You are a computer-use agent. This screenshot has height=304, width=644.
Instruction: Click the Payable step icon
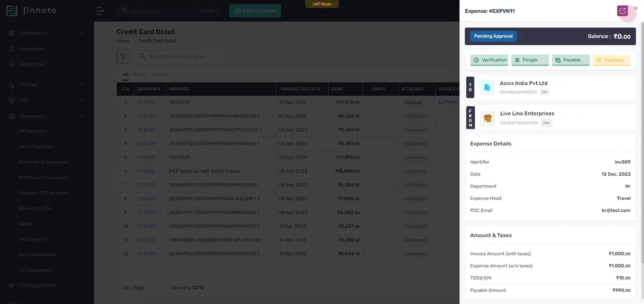tap(558, 60)
